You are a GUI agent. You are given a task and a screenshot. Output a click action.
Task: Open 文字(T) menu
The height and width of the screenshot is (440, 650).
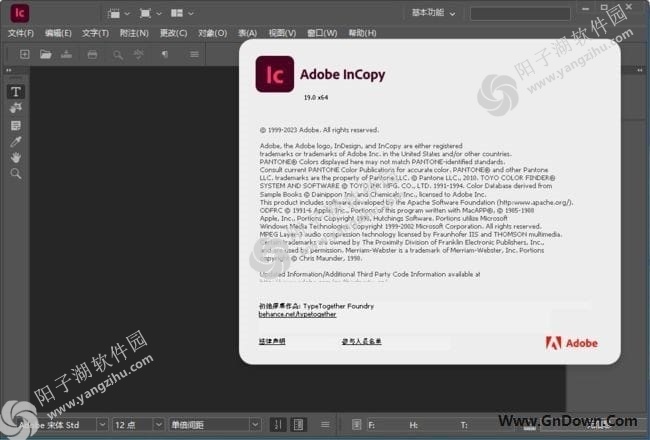[95, 33]
